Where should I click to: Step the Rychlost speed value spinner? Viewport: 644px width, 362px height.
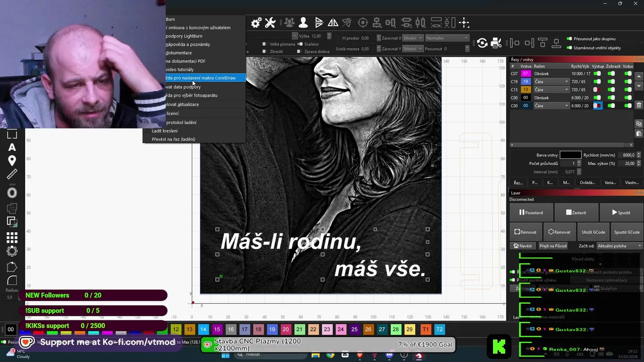[639, 155]
